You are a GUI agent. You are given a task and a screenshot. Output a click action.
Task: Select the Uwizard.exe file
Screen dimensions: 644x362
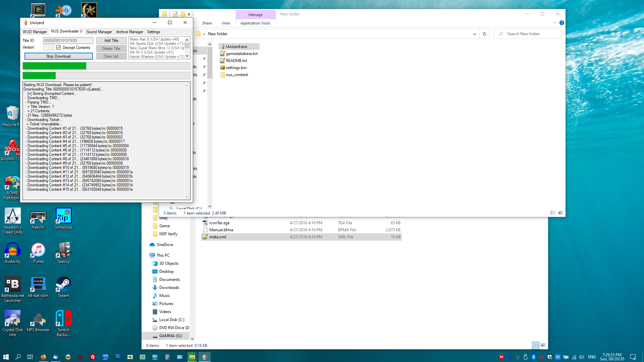(x=239, y=47)
